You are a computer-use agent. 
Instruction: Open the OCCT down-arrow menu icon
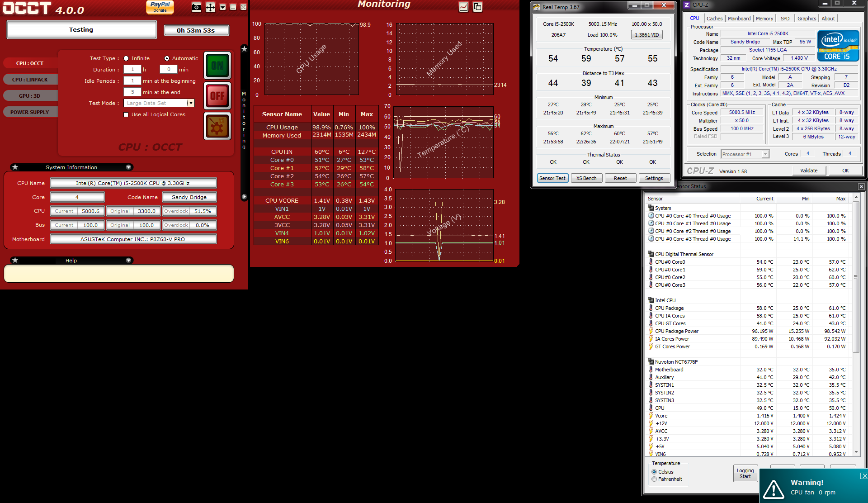222,7
